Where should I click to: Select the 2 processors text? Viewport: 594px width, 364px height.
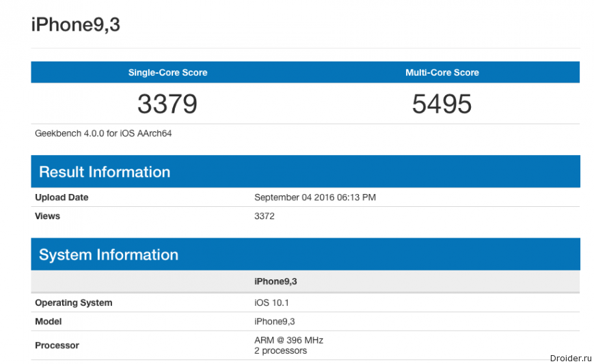tap(280, 351)
